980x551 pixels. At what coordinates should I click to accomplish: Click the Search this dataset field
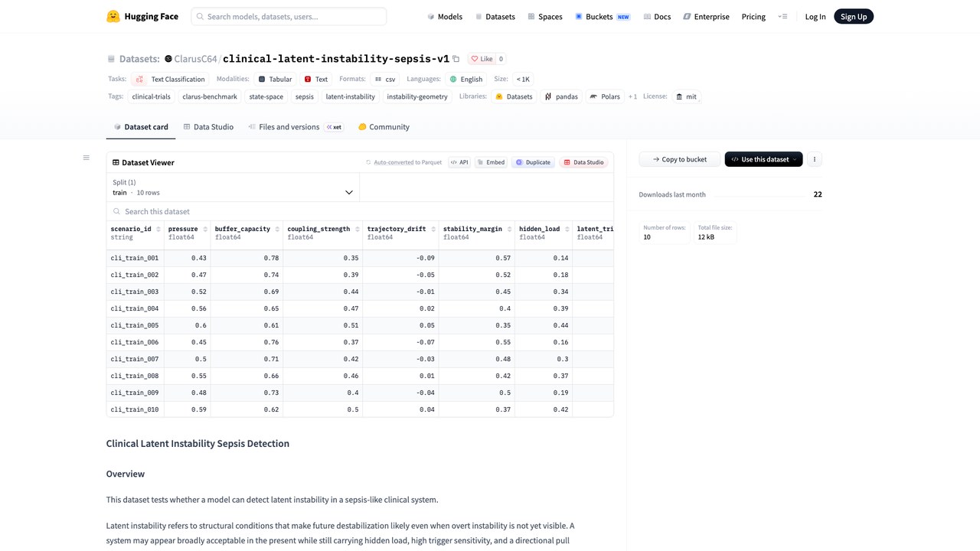point(360,211)
